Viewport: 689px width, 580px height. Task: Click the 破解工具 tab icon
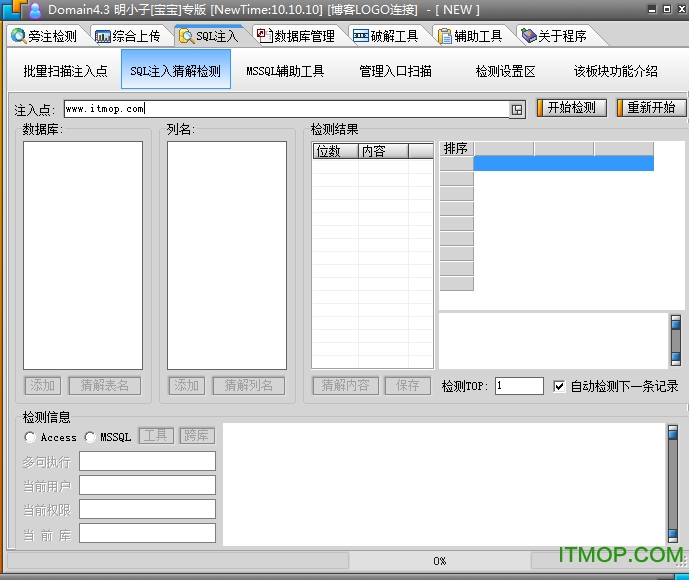360,36
